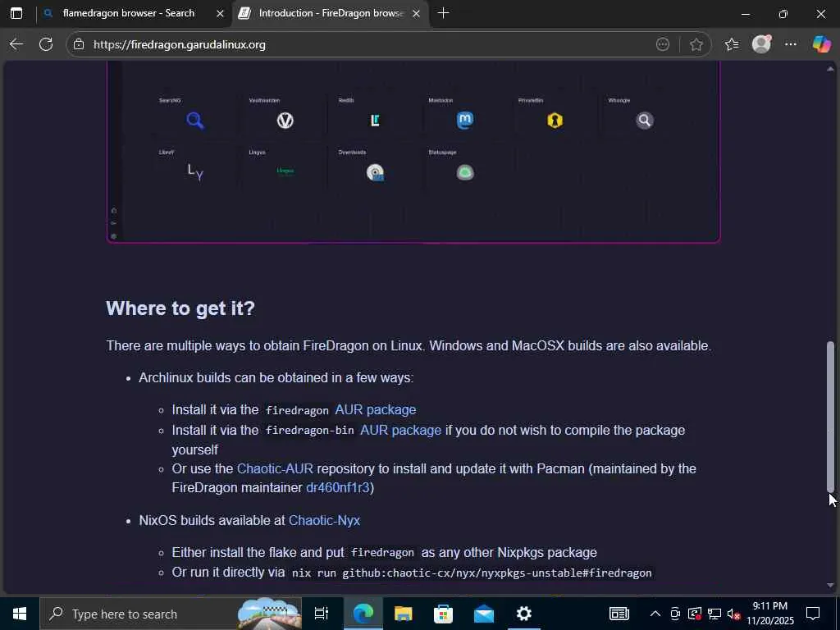
Task: Open Settings and more ellipsis menu
Action: (x=791, y=44)
